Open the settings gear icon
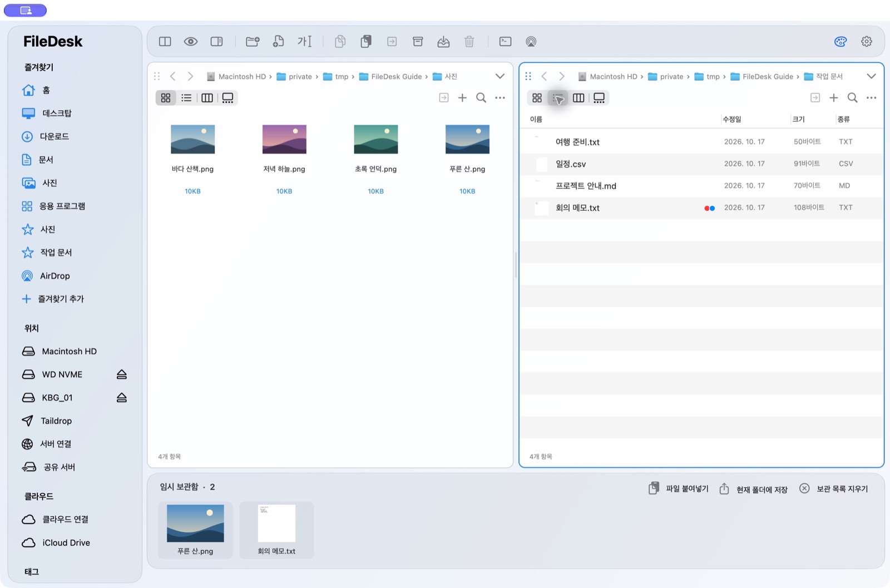This screenshot has height=588, width=890. tap(867, 42)
